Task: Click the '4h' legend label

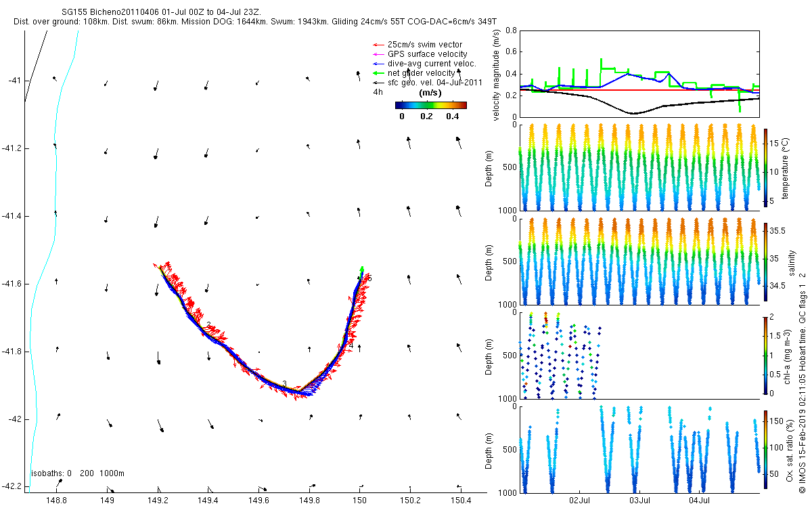Action: pos(378,91)
